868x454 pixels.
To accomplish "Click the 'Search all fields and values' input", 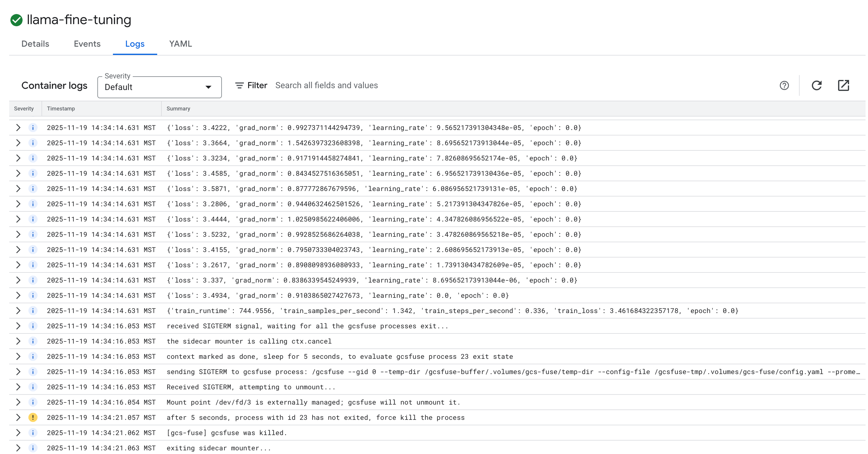I will click(x=327, y=85).
